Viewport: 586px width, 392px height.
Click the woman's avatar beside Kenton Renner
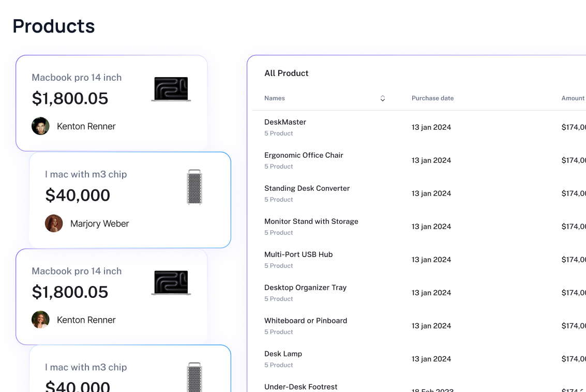pos(40,320)
